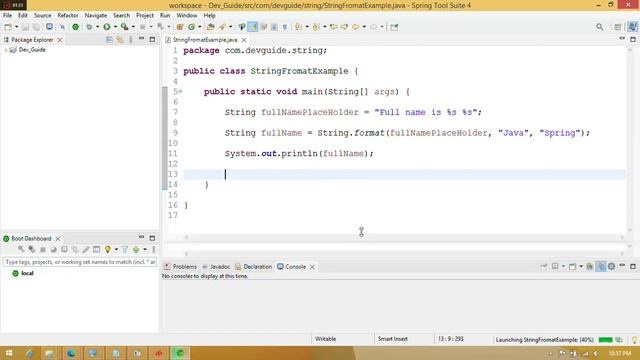The height and width of the screenshot is (360, 640).
Task: Click the Debug bug toolbar icon
Action: tap(89, 27)
